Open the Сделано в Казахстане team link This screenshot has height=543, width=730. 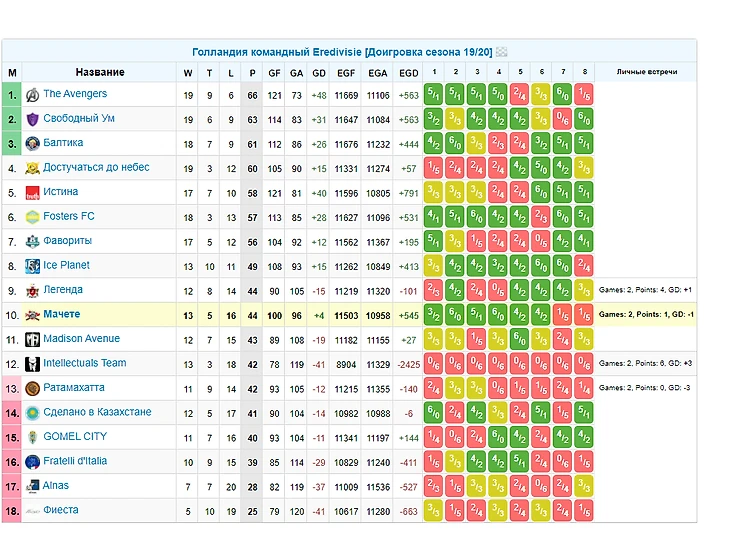click(x=97, y=412)
